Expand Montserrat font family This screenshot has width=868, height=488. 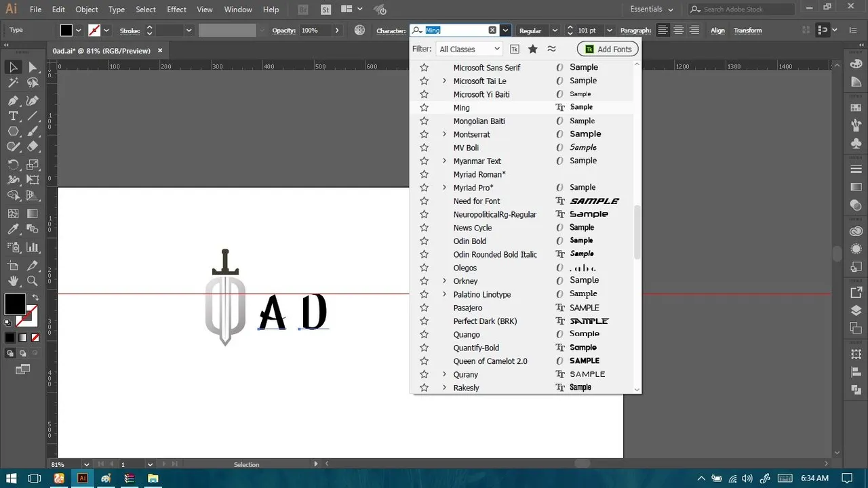click(444, 134)
